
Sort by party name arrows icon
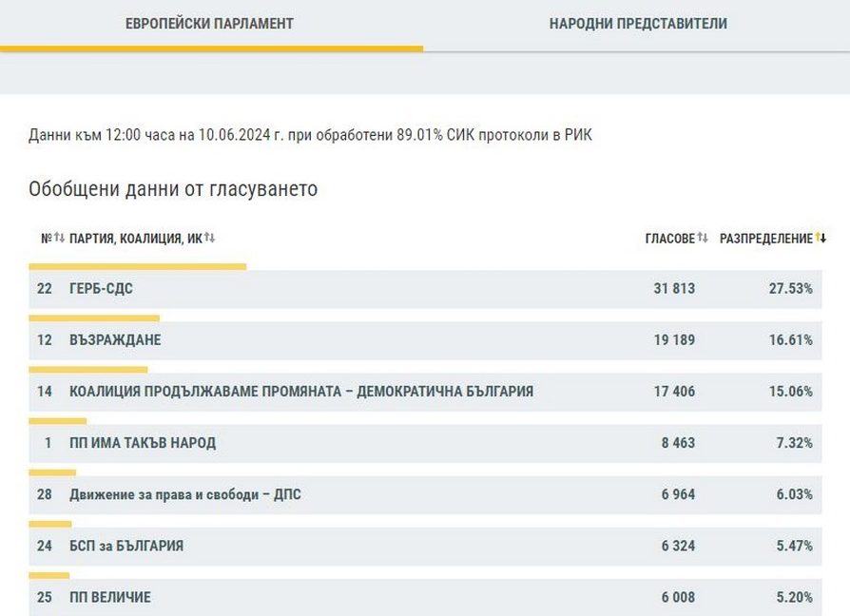[x=209, y=238]
